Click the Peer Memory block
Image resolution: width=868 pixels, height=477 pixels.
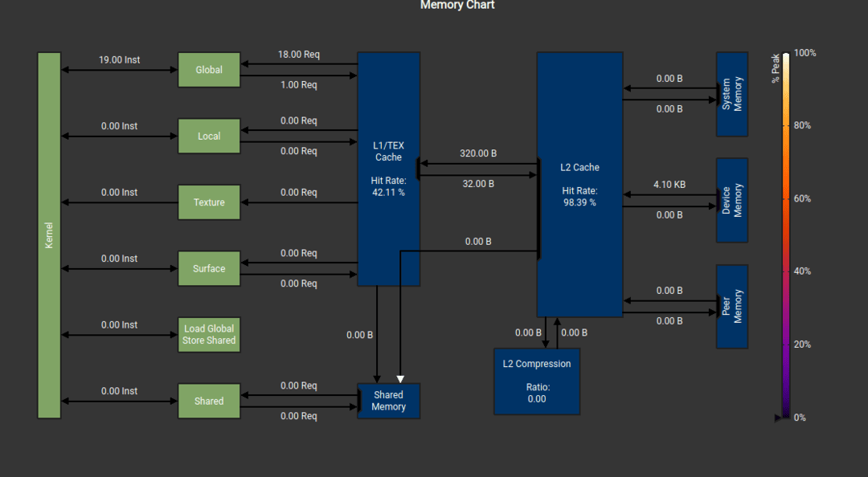click(x=732, y=307)
